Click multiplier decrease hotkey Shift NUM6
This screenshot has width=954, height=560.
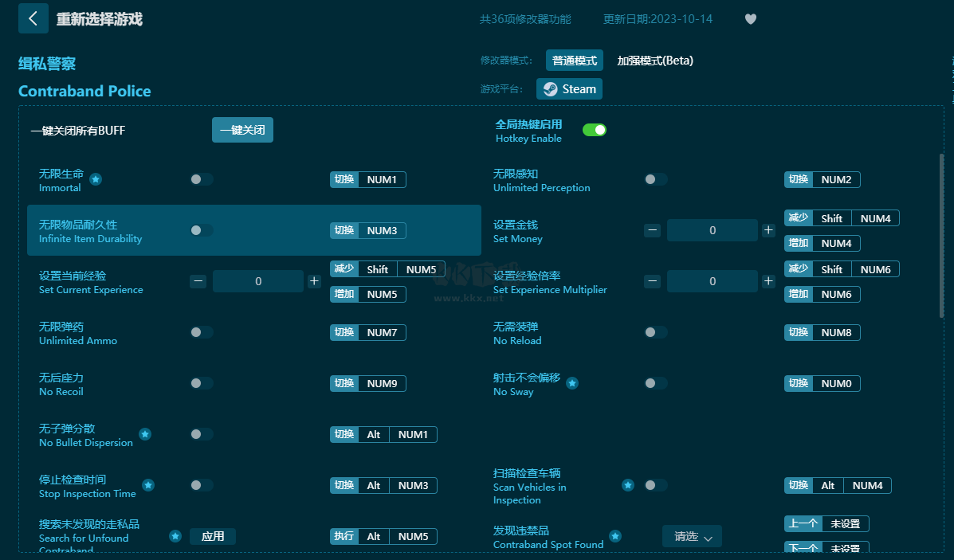point(842,269)
